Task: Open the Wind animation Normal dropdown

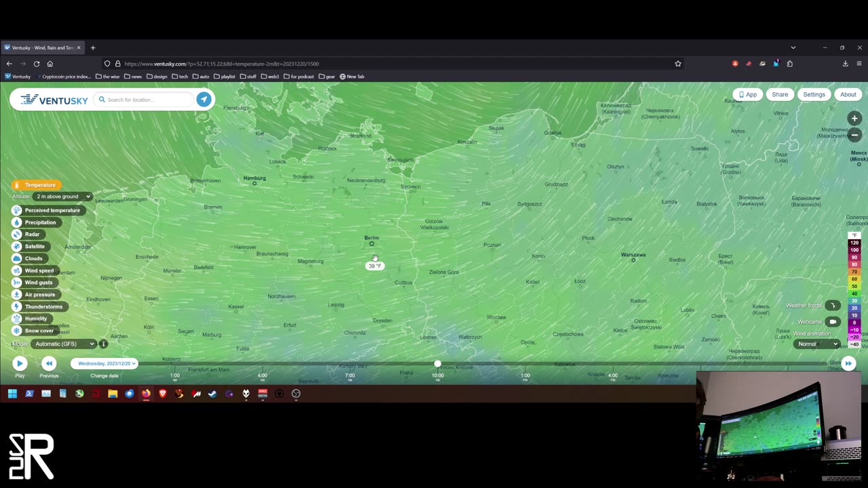Action: tap(816, 344)
